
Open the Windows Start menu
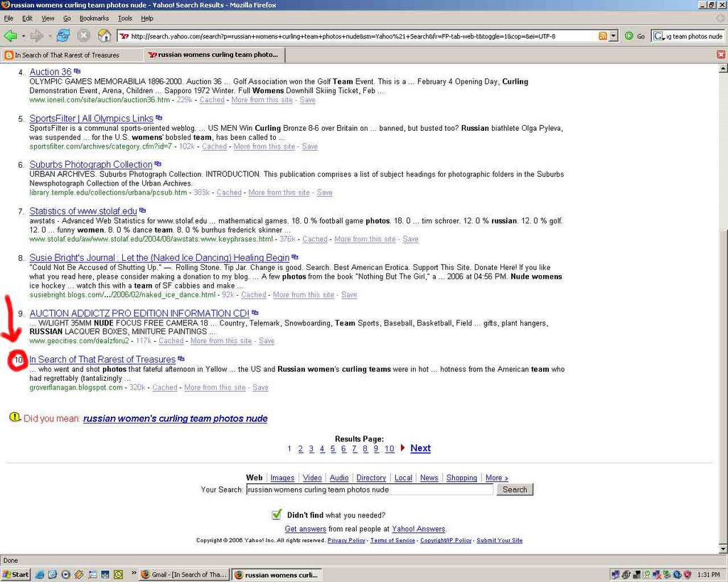(16, 575)
